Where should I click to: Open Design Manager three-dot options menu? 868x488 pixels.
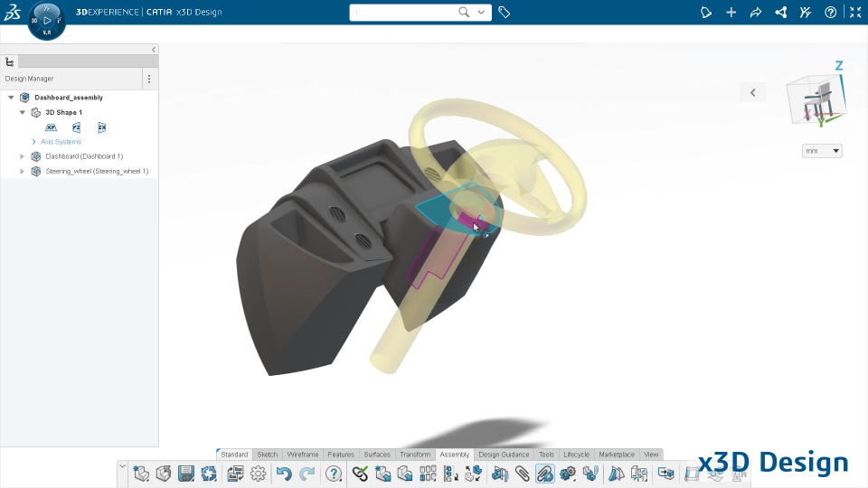pos(149,80)
